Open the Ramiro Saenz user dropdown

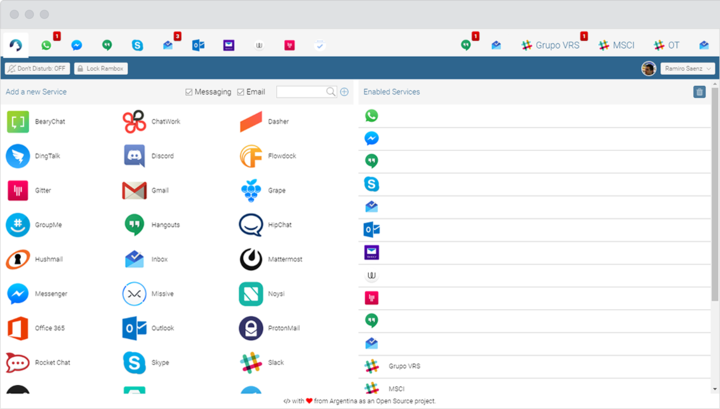tap(687, 68)
